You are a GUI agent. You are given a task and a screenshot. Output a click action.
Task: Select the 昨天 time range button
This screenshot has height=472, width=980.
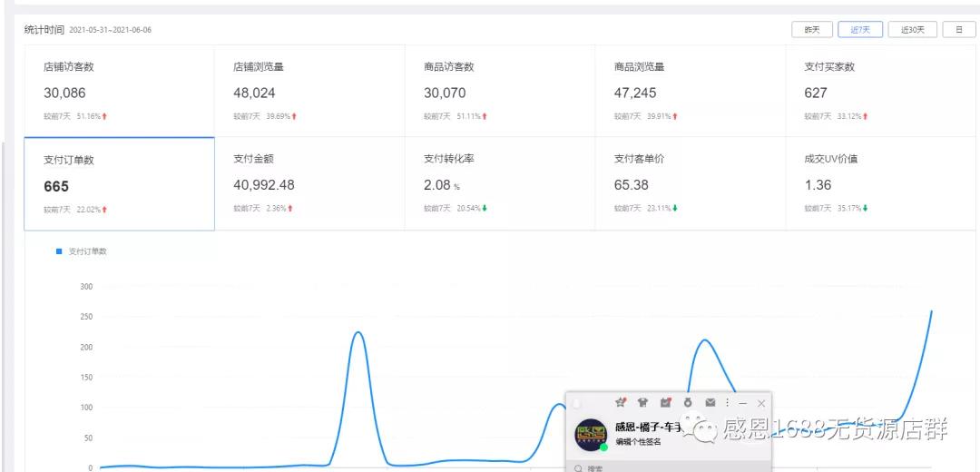point(811,29)
